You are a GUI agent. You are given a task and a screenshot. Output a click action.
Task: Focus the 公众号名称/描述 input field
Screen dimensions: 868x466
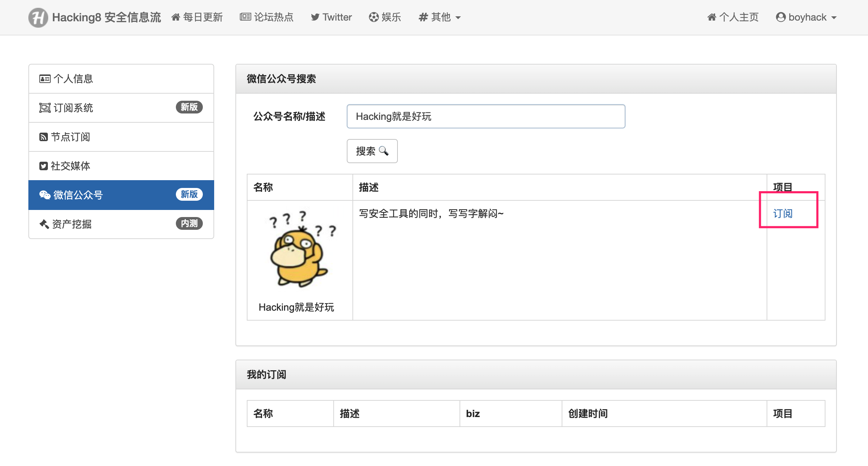486,116
